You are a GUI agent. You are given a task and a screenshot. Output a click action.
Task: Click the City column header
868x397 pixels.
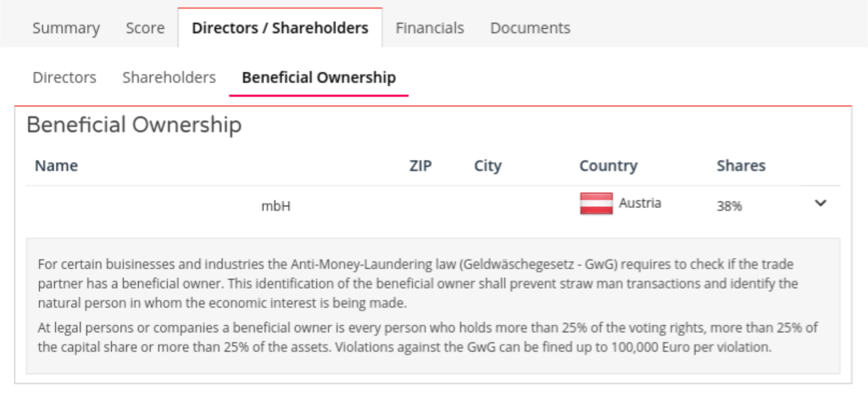pos(487,165)
